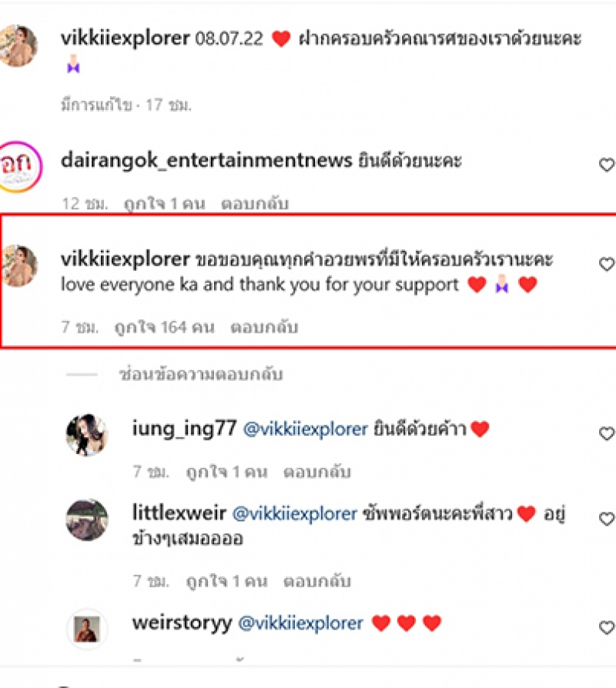Like dairangok_entertainmentnews comment with heart icon
Screen dimensions: 616x688
[607, 165]
